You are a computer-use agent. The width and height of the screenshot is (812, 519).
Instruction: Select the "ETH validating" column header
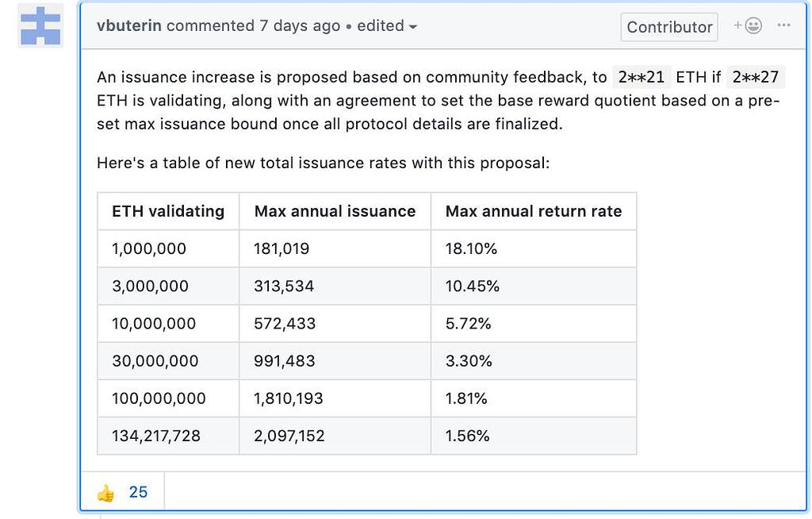[168, 211]
